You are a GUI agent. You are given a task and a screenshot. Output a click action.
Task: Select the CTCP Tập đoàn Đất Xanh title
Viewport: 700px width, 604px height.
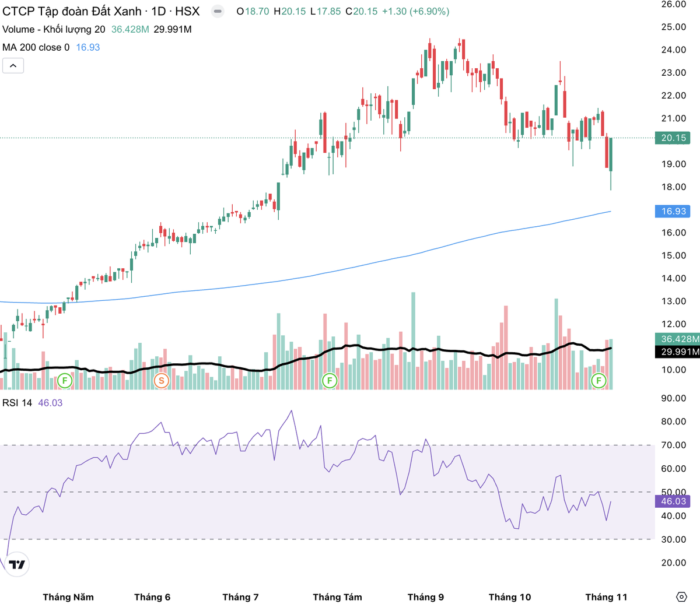100,11
